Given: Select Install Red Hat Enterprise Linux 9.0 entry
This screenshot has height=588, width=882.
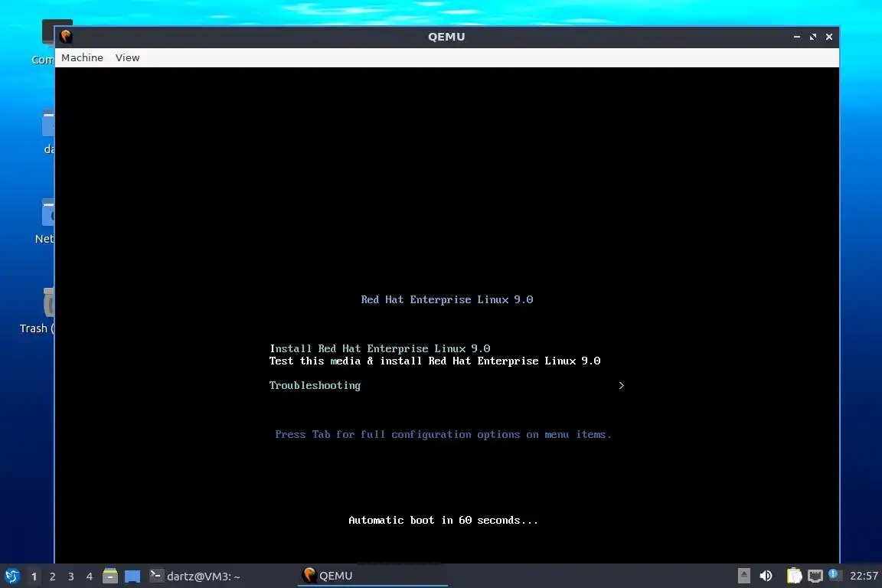Looking at the screenshot, I should pos(380,349).
